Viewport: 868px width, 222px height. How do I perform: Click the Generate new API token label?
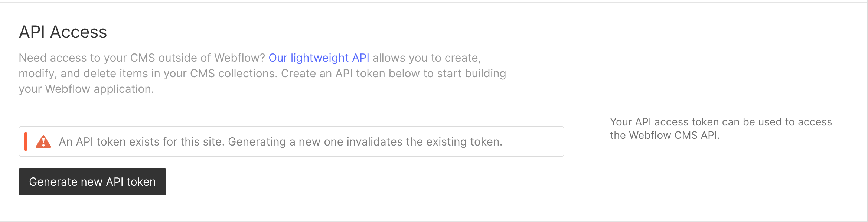[x=92, y=182]
